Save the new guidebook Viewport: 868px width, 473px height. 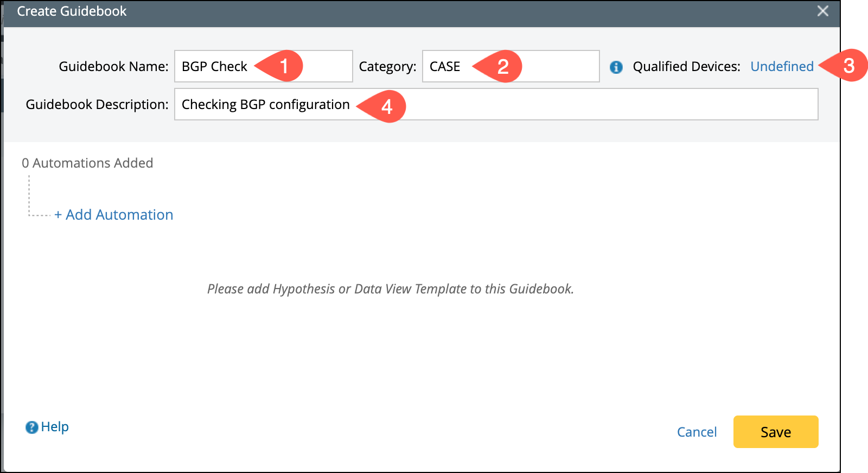tap(775, 432)
